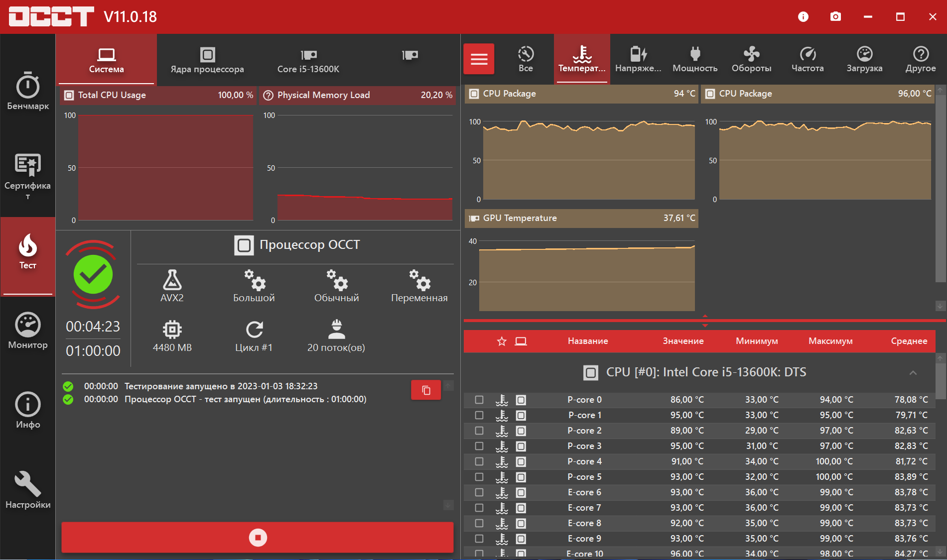This screenshot has height=560, width=947.
Task: Sort by Максимум column header
Action: click(830, 341)
